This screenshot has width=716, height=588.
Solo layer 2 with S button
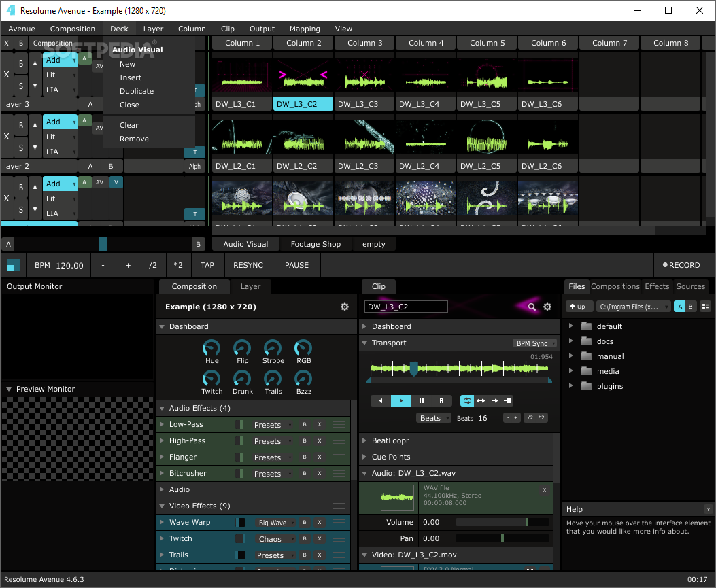point(21,147)
